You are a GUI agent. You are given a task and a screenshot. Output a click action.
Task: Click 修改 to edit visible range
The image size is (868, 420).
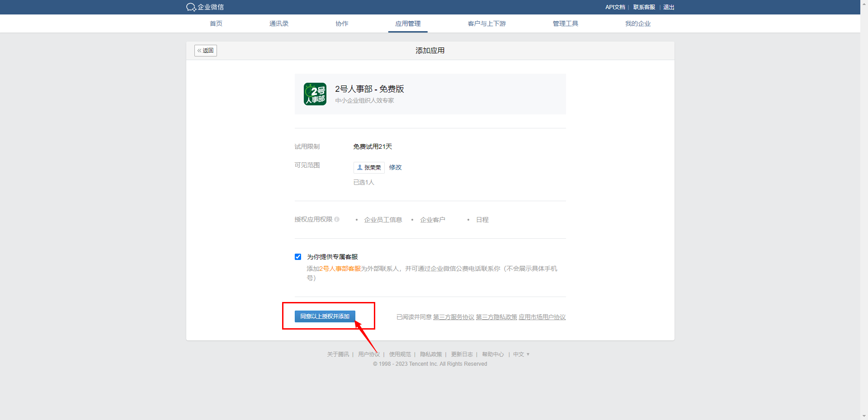click(395, 167)
